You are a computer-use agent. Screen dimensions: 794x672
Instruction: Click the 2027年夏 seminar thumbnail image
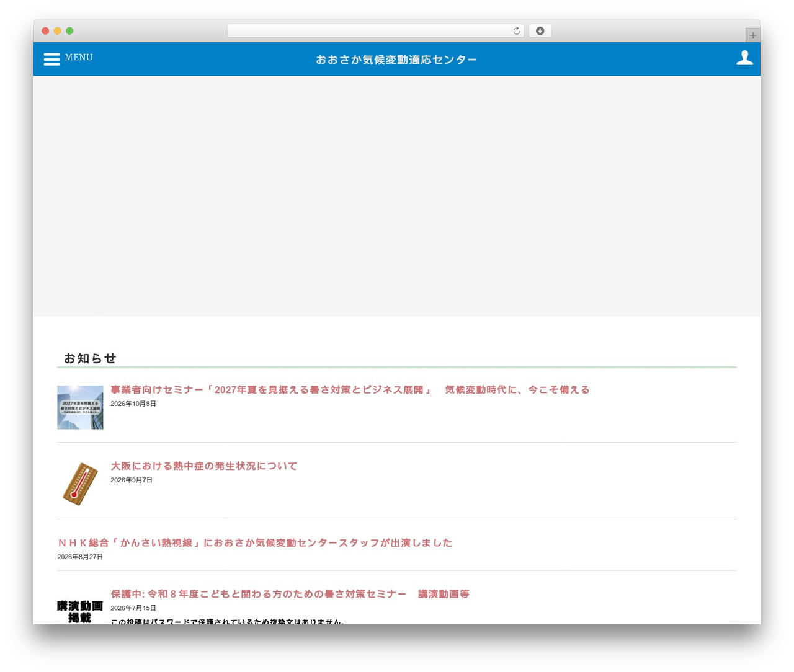click(x=80, y=407)
